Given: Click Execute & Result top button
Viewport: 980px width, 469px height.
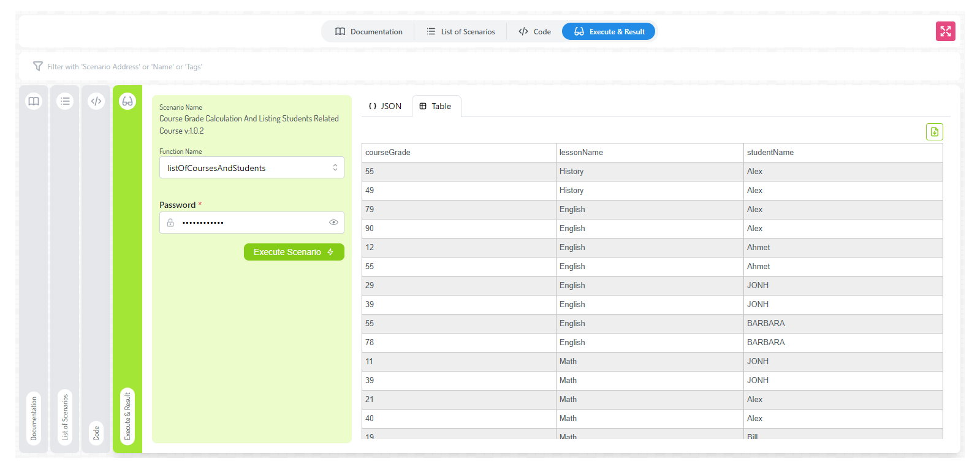Looking at the screenshot, I should pyautogui.click(x=609, y=32).
